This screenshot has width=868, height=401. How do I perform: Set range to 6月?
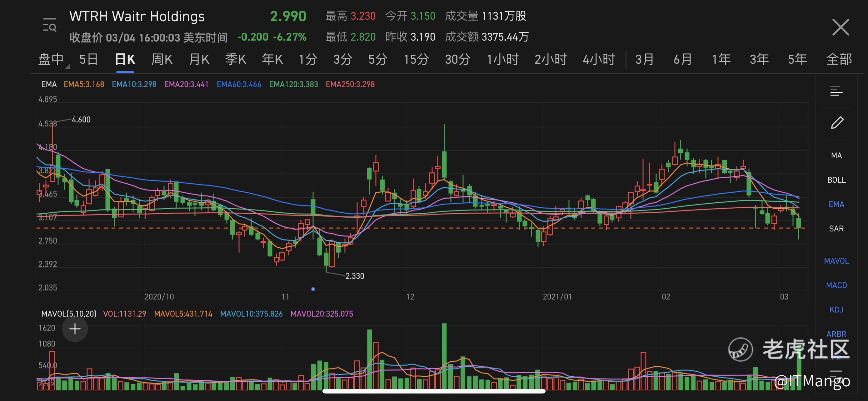coord(683,60)
